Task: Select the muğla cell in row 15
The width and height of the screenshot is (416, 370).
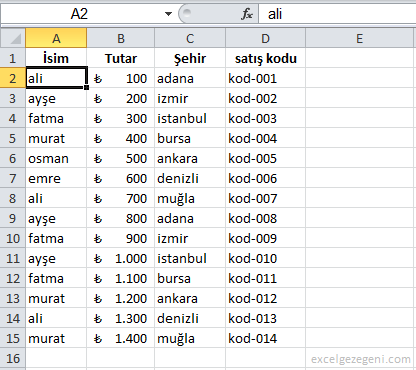Action: pos(190,338)
